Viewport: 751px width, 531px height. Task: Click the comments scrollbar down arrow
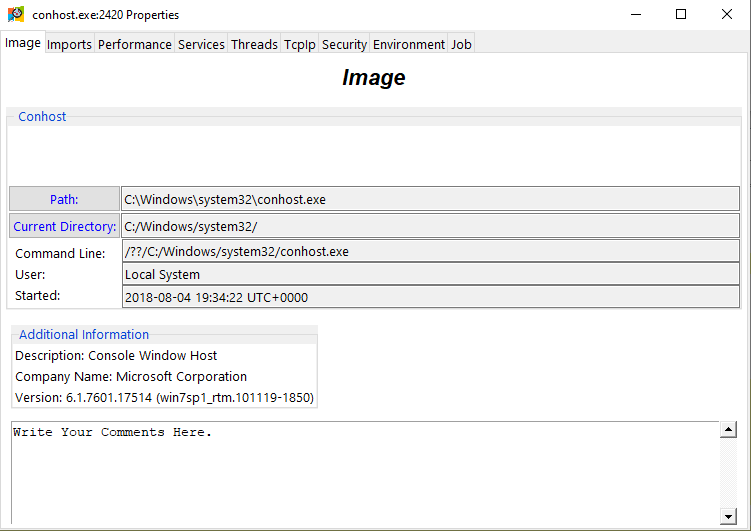click(x=728, y=516)
